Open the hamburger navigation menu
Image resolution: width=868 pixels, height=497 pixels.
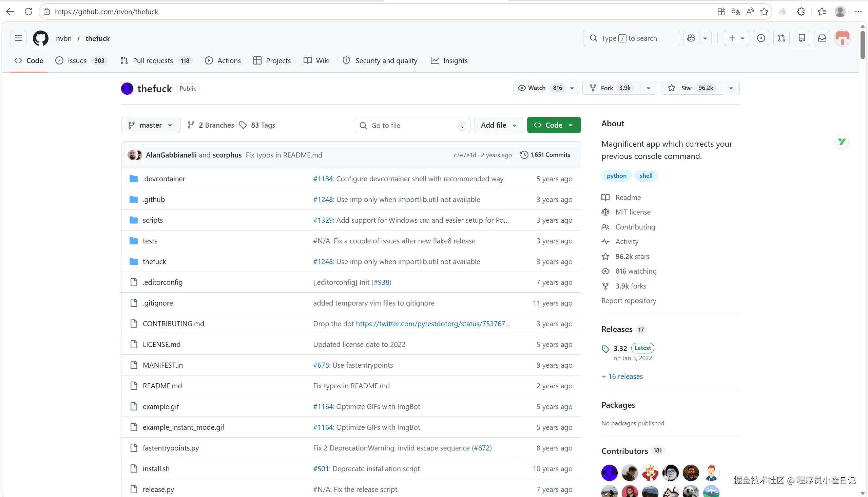coord(18,38)
